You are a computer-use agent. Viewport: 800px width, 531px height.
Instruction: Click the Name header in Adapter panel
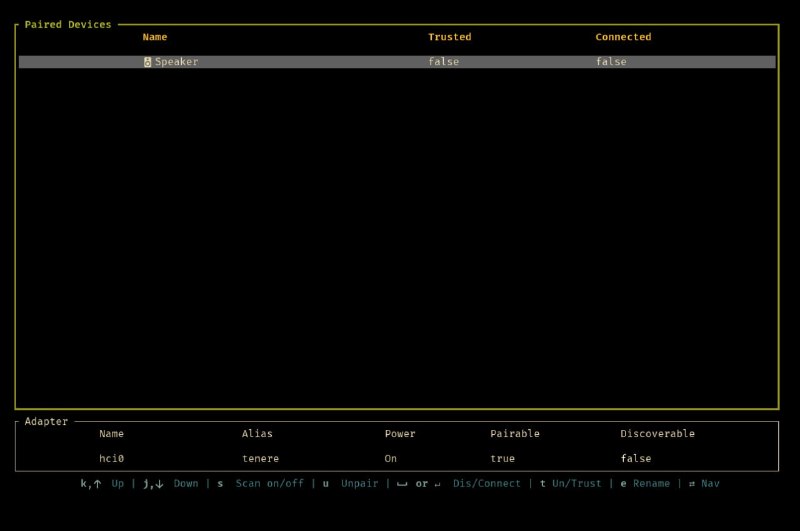[x=111, y=434]
